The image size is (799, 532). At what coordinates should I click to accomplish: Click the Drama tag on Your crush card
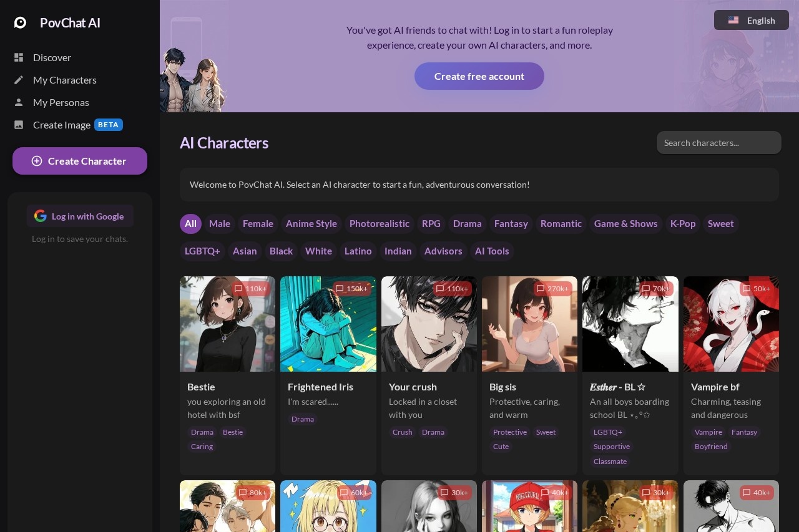coord(433,432)
